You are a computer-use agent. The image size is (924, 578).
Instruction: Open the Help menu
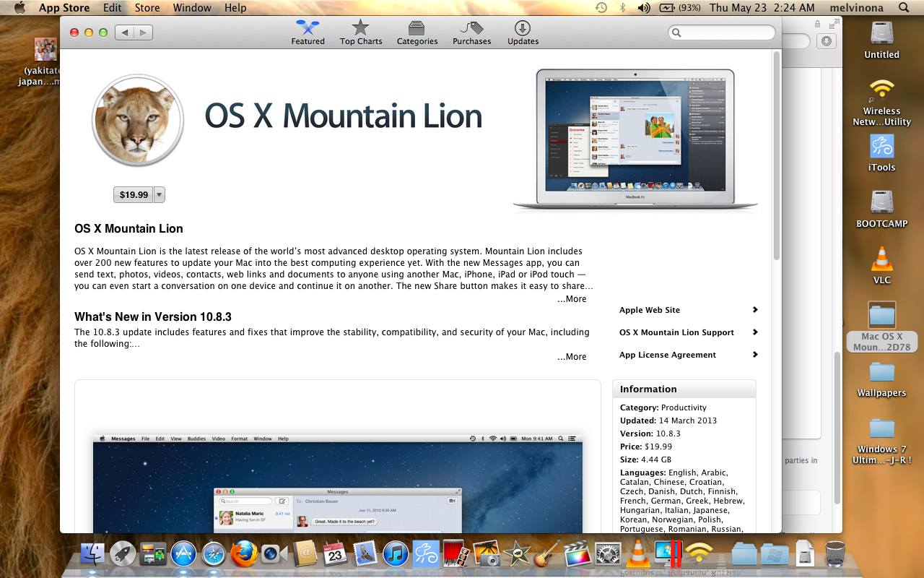(x=235, y=8)
